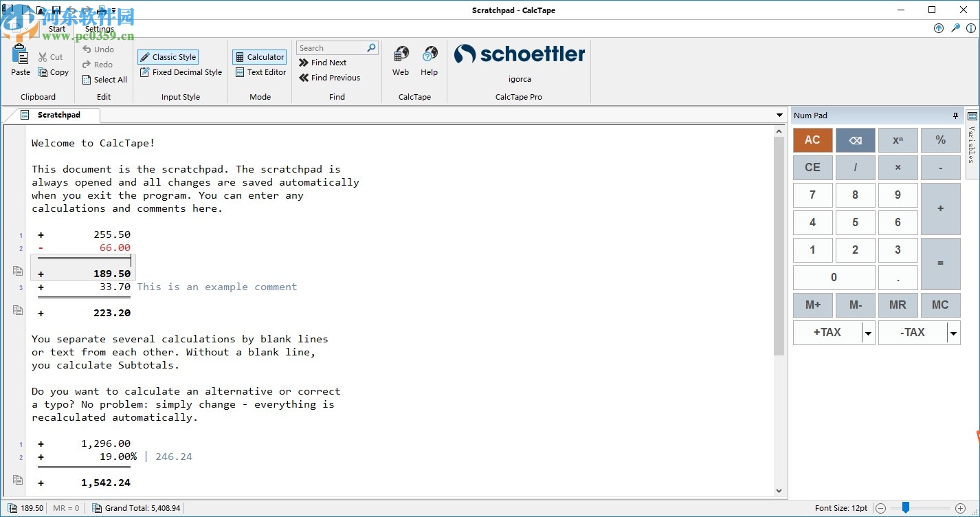Click the copy-result icon beside 223.20
The height and width of the screenshot is (517, 980).
click(18, 310)
